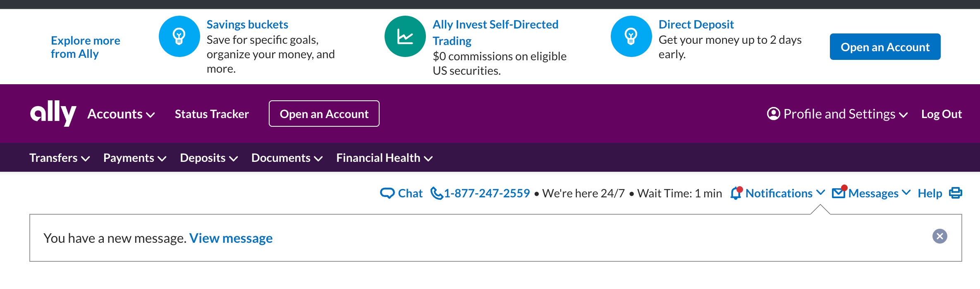Click the Direct Deposit lightbulb icon
Viewport: 980px width, 289px height.
pos(631,36)
